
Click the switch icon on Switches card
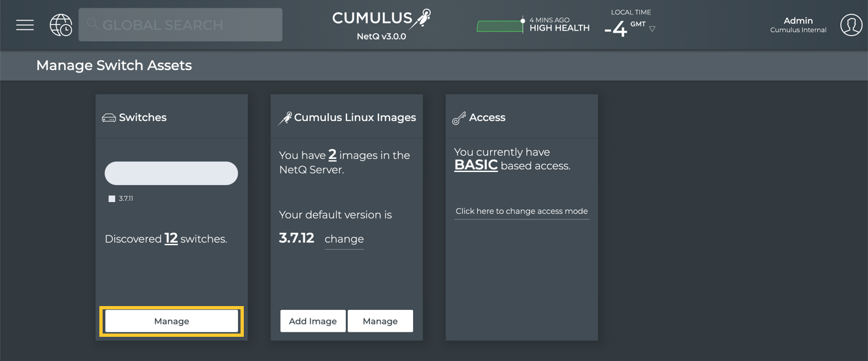click(x=108, y=118)
